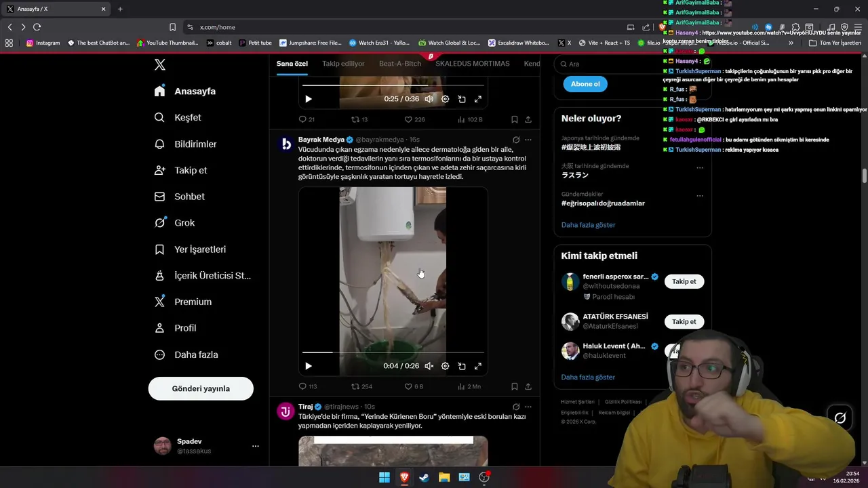Open the #eğrisopalıdoğruadamlar trend
Viewport: 868px width, 488px height.
point(603,203)
